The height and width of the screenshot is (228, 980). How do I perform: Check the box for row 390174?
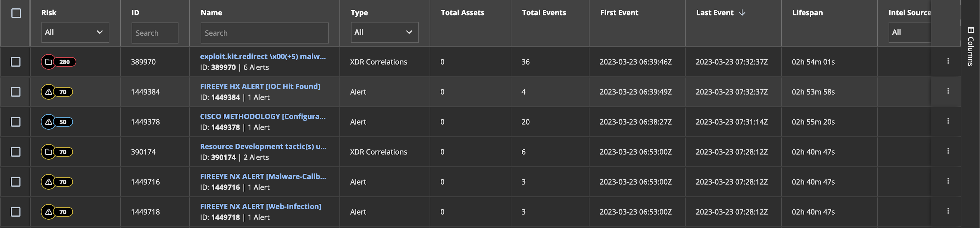16,152
